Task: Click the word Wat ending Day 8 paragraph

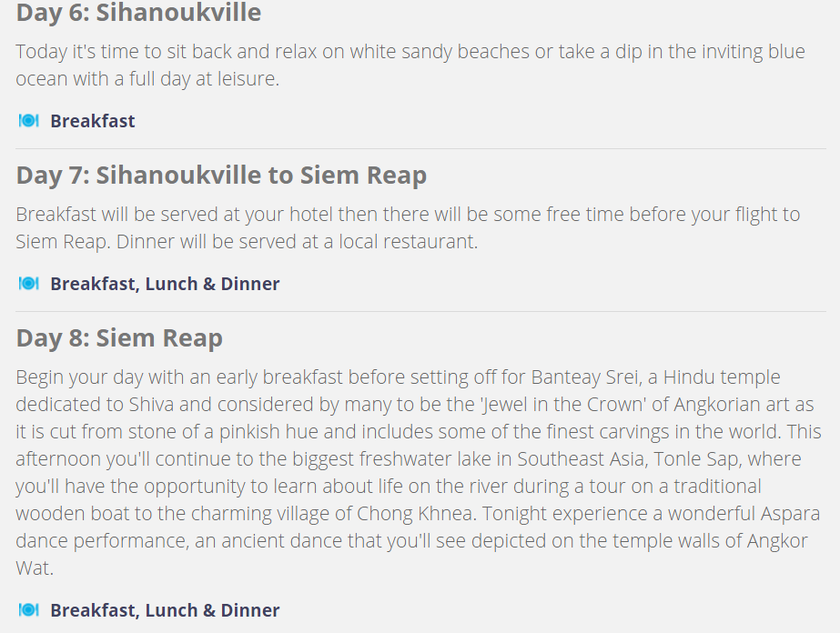Action: [33, 568]
